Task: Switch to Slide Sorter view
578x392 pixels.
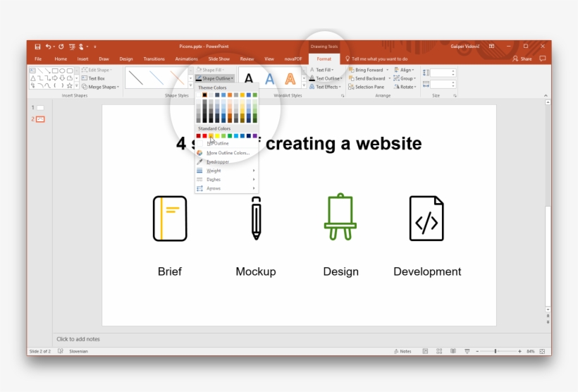Action: coord(439,351)
